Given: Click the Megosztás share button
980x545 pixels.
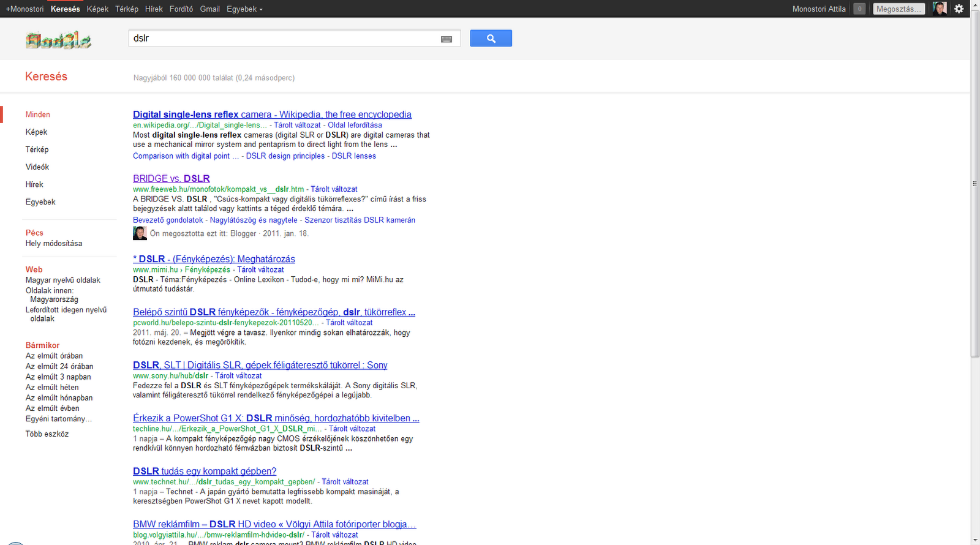Looking at the screenshot, I should (x=899, y=9).
